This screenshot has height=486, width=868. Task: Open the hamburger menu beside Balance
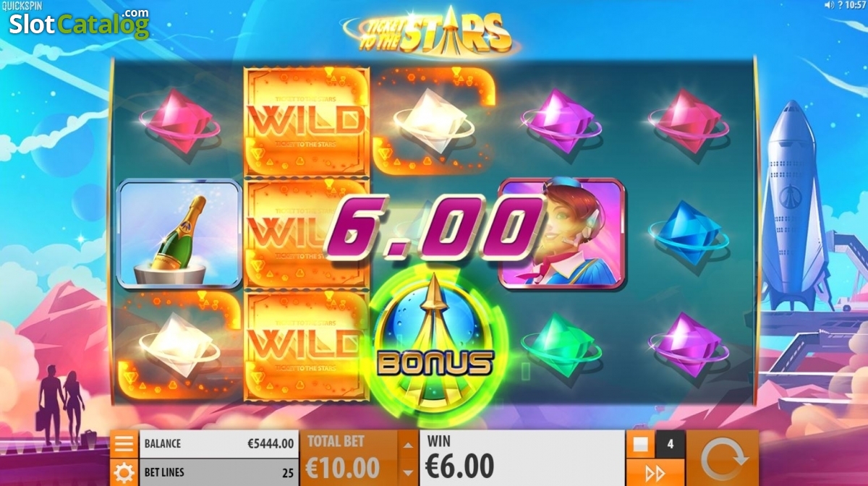coord(124,444)
